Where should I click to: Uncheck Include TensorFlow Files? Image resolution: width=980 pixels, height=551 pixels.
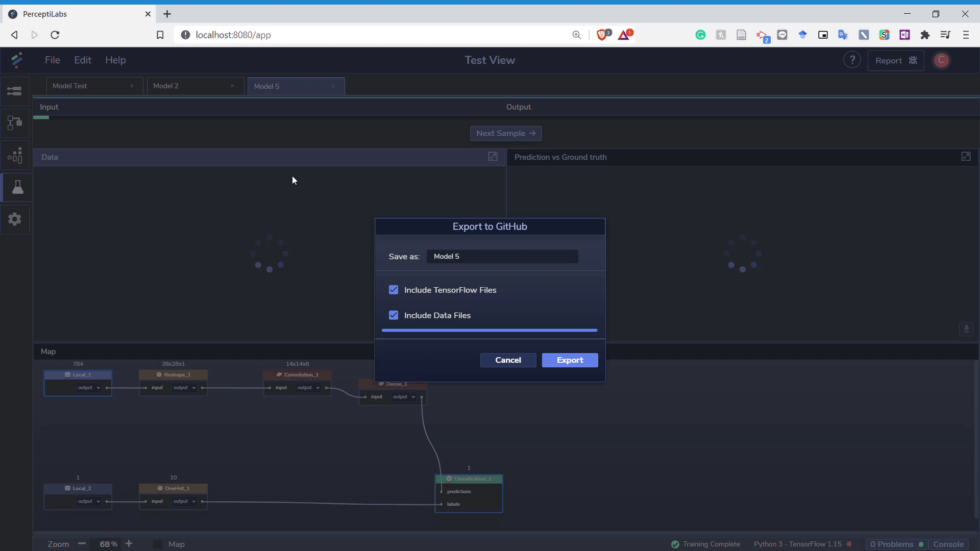[394, 290]
